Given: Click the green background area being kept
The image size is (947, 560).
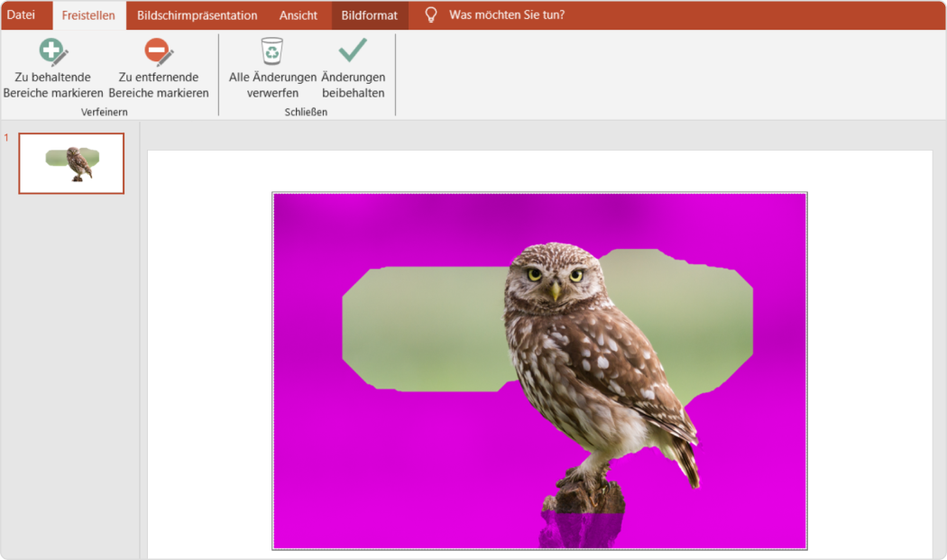Looking at the screenshot, I should click(424, 325).
